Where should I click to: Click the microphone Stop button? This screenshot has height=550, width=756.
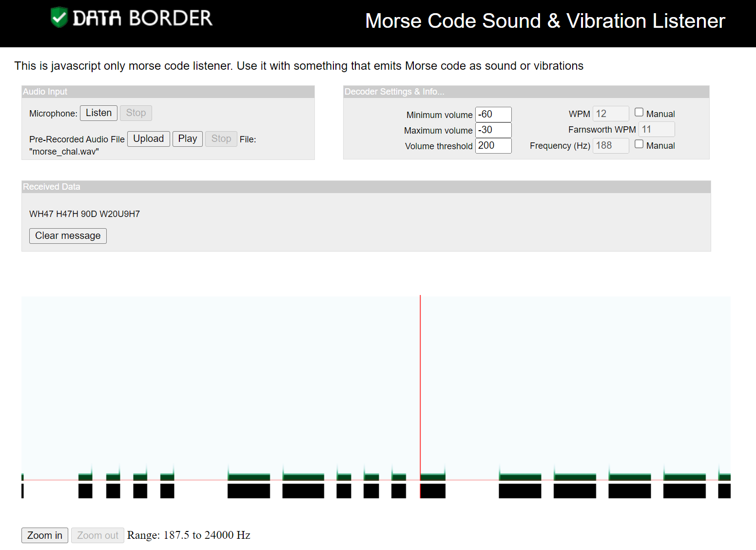tap(136, 113)
